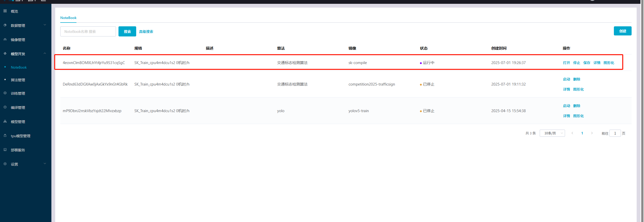Image resolution: width=644 pixels, height=222 pixels.
Task: Click the 数据管理 pie chart icon
Action: click(x=5, y=25)
